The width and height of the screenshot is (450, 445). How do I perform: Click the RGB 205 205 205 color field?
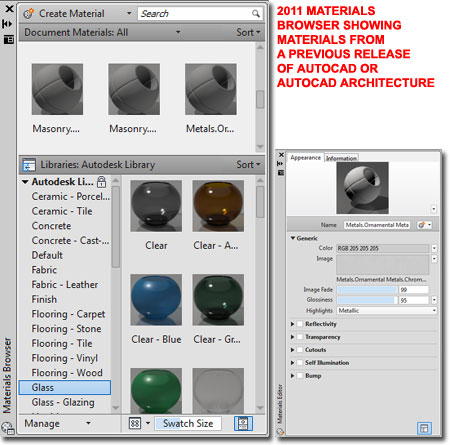point(382,248)
